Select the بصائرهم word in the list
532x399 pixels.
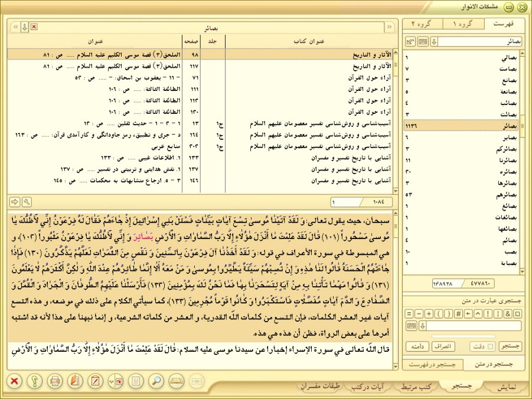461,195
